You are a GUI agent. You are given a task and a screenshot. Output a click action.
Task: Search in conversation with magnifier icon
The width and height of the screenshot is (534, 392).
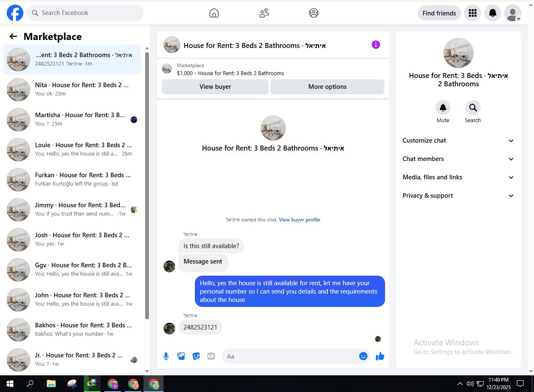(x=473, y=108)
